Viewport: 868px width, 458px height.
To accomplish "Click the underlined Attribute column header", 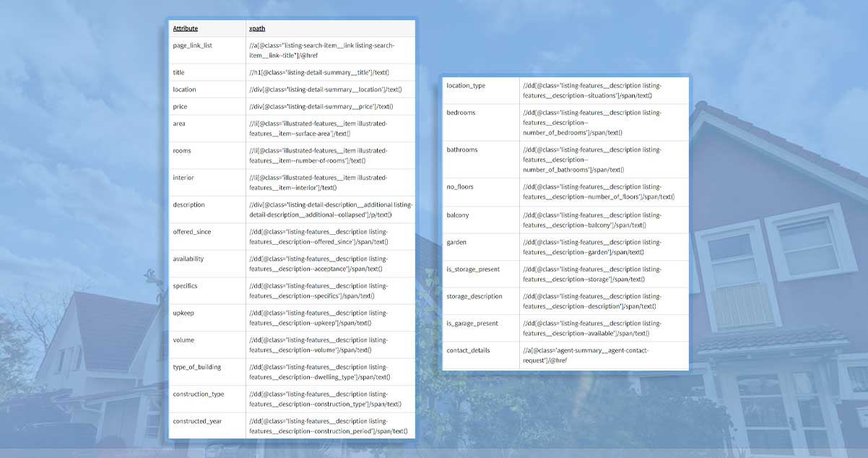I will 185,28.
